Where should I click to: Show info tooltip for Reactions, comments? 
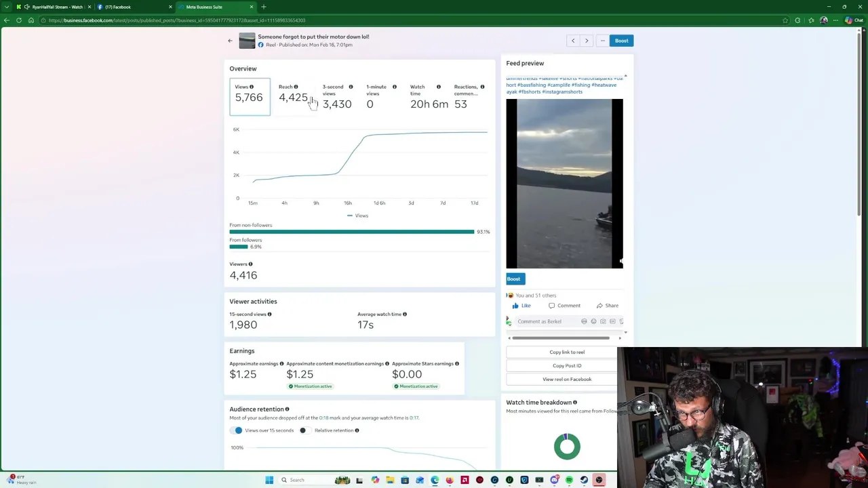click(x=482, y=87)
